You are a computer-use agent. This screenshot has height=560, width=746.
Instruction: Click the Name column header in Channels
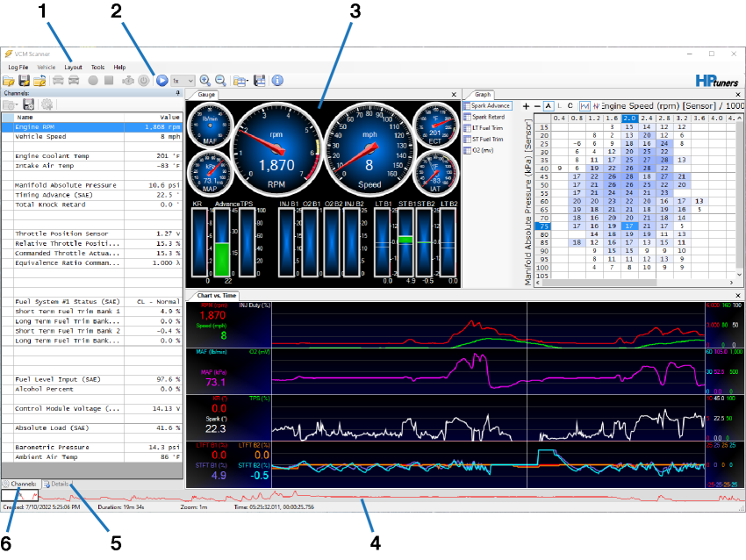pos(69,117)
